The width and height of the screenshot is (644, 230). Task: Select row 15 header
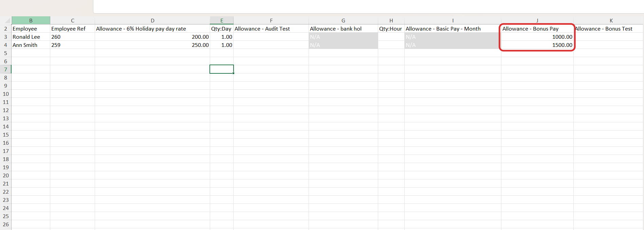point(6,135)
